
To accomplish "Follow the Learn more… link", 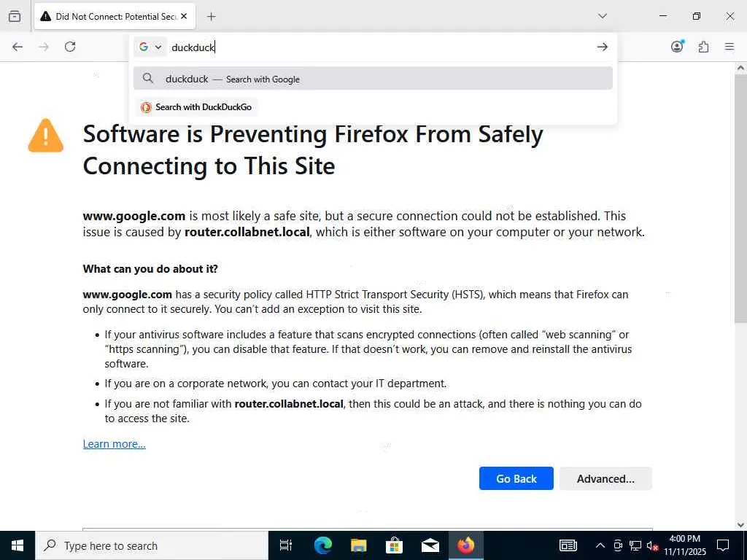I will (114, 444).
